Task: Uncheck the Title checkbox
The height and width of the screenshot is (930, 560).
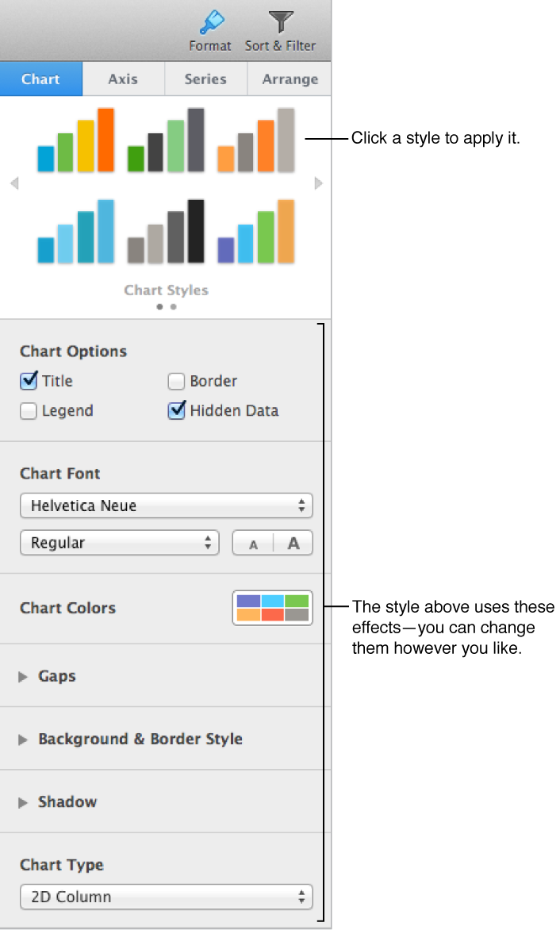Action: [28, 381]
